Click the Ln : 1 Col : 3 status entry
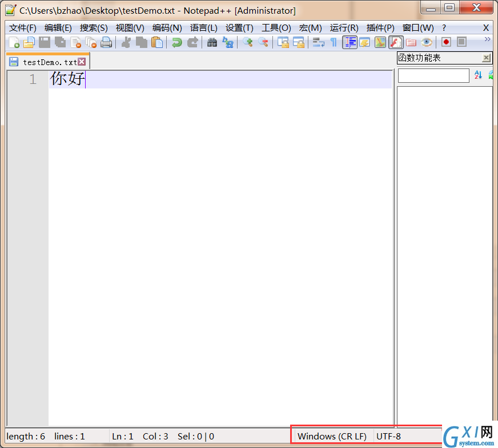Viewport: 498px width, 448px height. pos(140,437)
